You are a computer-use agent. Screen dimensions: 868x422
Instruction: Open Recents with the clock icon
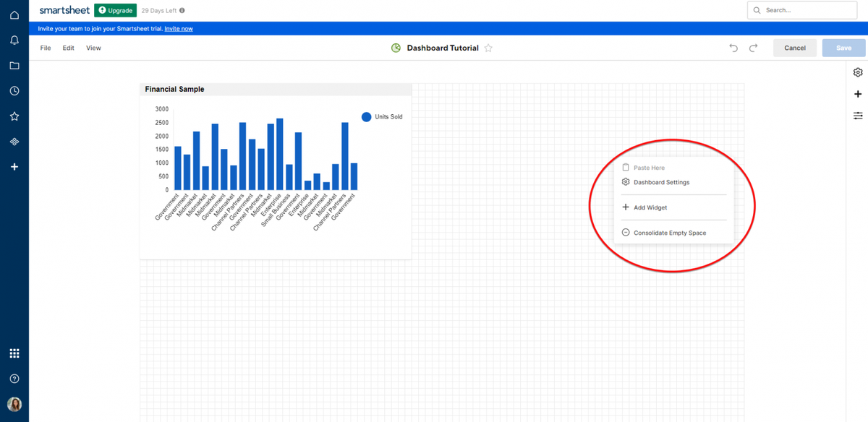[14, 90]
